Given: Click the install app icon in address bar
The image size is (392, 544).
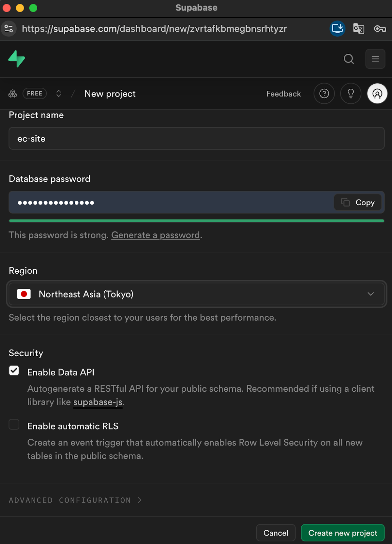Looking at the screenshot, I should 337,29.
